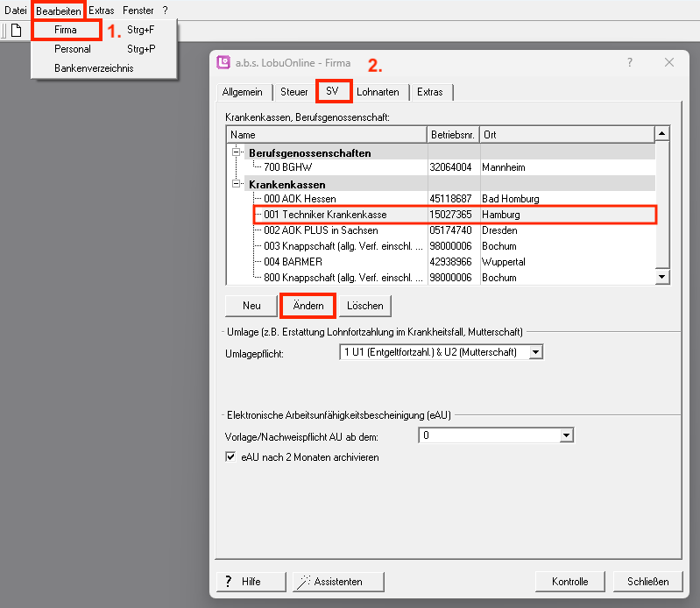Switch to the Lohnarten tab

(x=378, y=92)
